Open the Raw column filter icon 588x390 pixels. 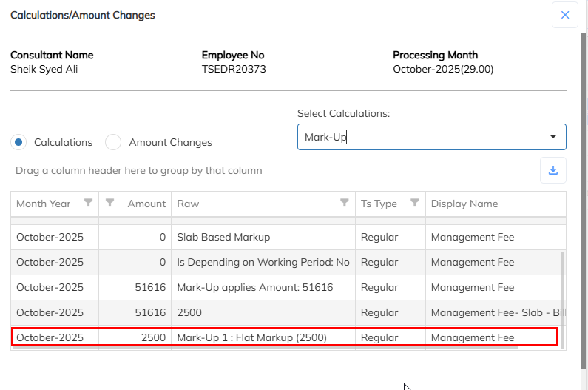[x=345, y=204]
